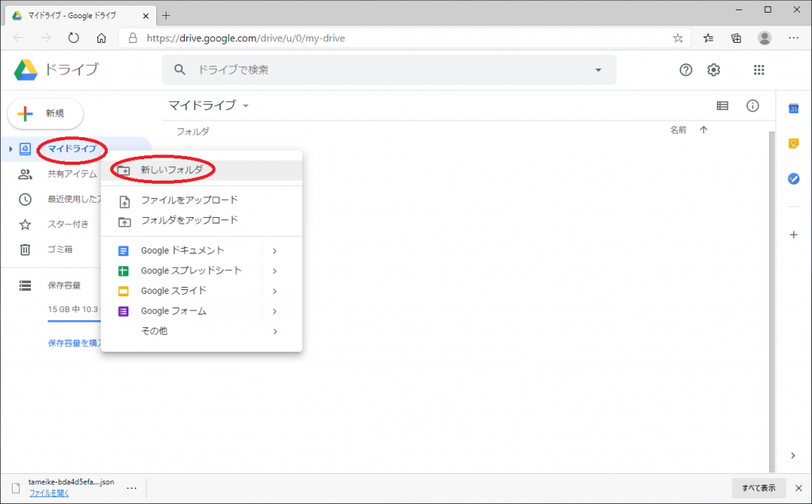Click the help question mark icon
Screen dimensions: 812x504
[x=686, y=70]
